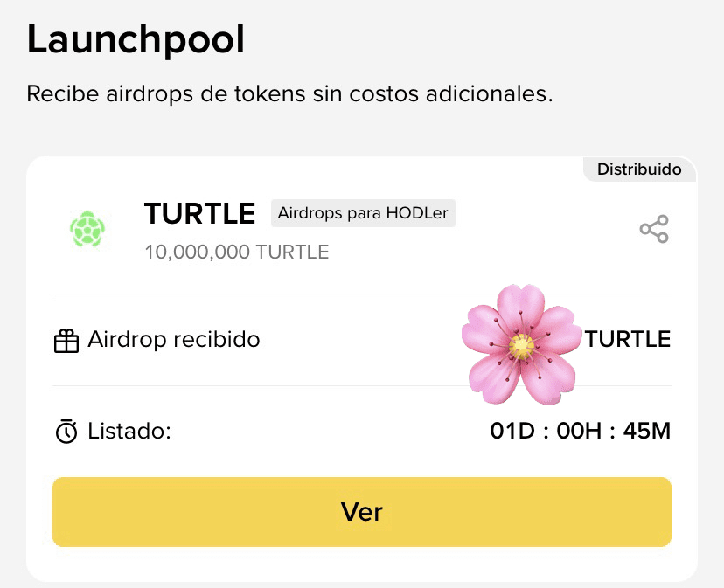
Task: Click the TURTLE reward text right of the flower
Action: 628,340
